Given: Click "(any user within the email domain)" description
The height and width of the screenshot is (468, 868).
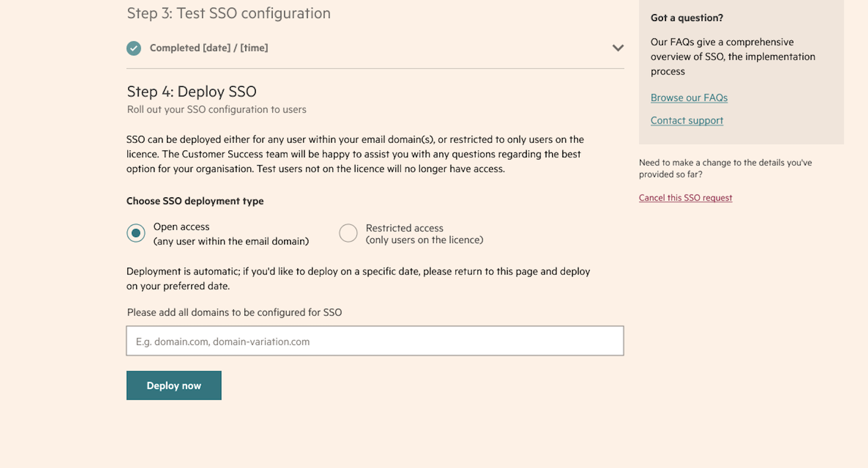Looking at the screenshot, I should pyautogui.click(x=231, y=241).
